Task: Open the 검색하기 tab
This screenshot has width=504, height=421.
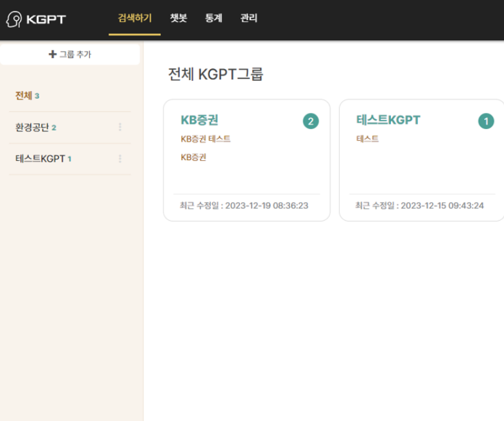Action: 134,18
